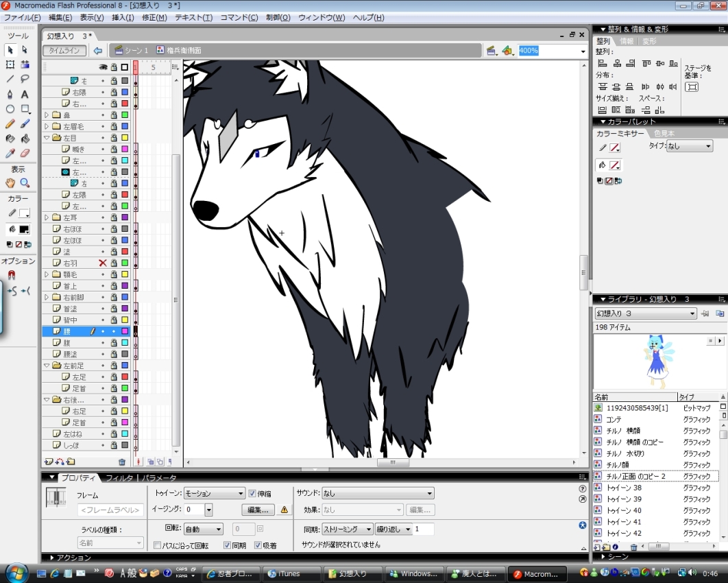Click the 編集... button beside easing
728x583 pixels.
[258, 510]
